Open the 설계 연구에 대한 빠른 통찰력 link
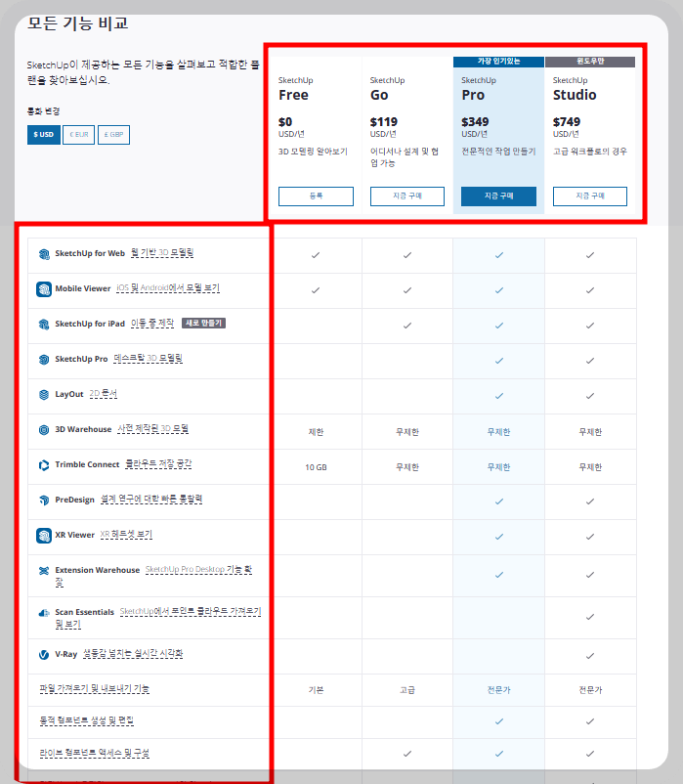The image size is (683, 784). click(151, 499)
